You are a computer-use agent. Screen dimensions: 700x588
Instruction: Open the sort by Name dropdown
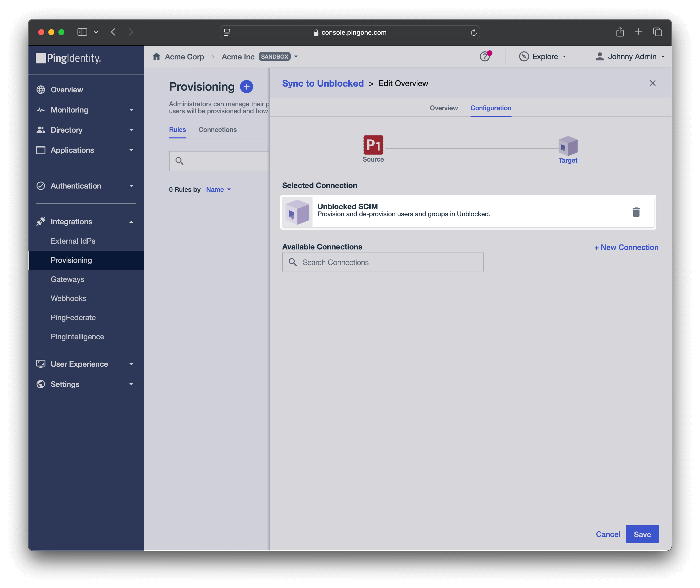point(218,190)
